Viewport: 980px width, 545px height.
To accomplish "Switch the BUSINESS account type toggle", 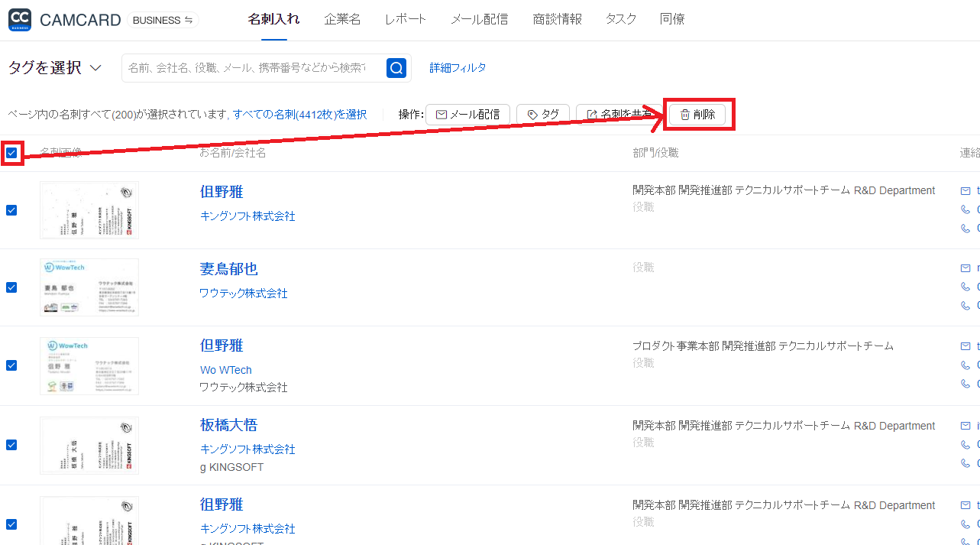I will point(163,21).
